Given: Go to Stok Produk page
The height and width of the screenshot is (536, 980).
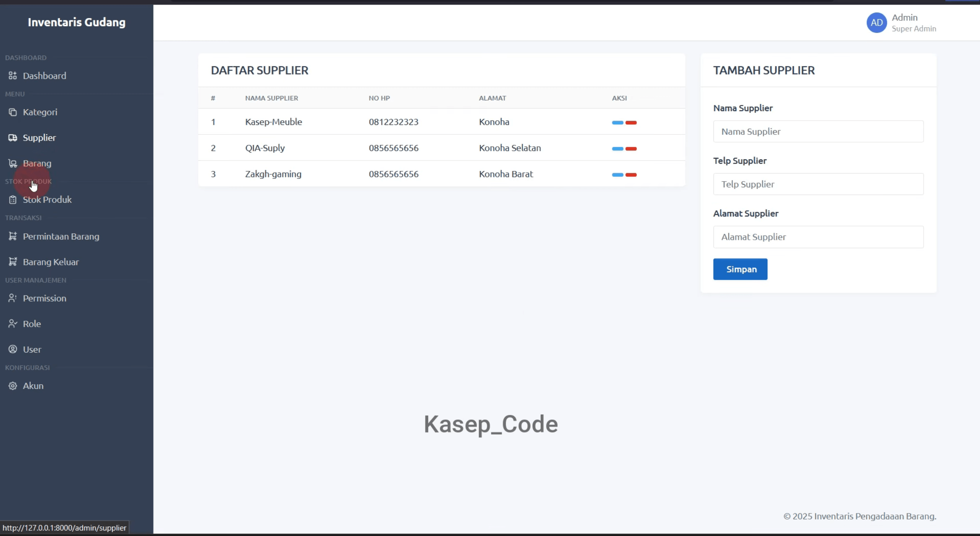Looking at the screenshot, I should 47,200.
